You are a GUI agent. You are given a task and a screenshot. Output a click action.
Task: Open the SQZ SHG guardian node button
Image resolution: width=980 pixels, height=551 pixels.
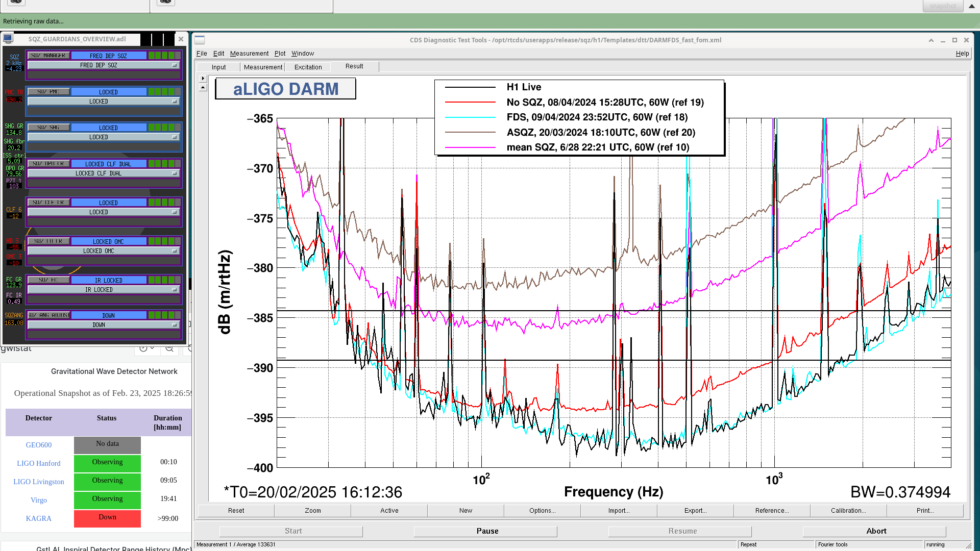(48, 128)
